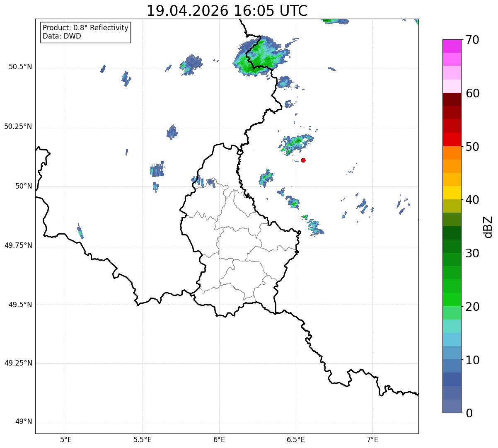Pick the blue 10 dBZ color band
The width and height of the screenshot is (498, 448).
(452, 353)
